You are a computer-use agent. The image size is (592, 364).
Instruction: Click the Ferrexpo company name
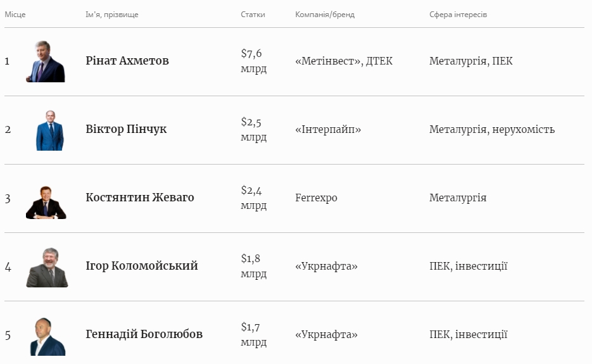click(316, 198)
